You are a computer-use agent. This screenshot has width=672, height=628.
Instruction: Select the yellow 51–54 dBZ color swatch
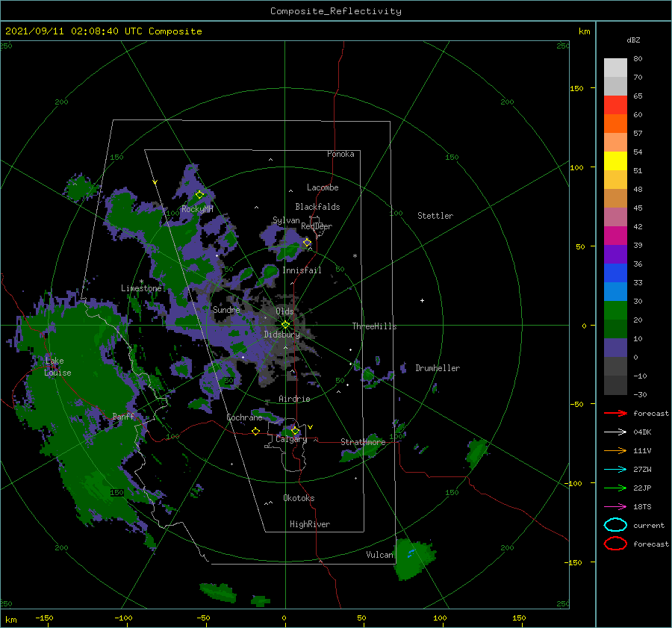pos(615,161)
